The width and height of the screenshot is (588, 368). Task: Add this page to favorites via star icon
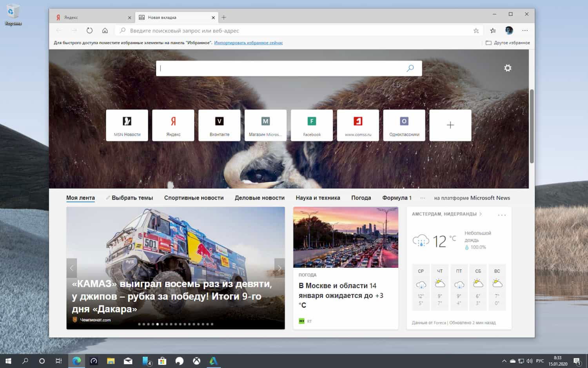475,30
